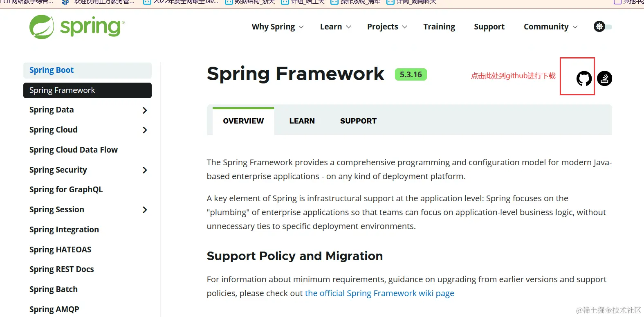
Task: Expand Spring Cloud chevron in sidebar
Action: point(145,130)
